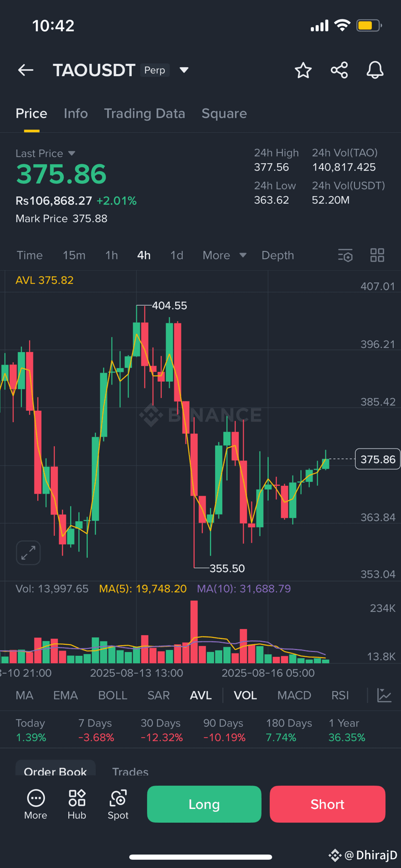401x868 pixels.
Task: Tap the back arrow icon
Action: click(x=26, y=70)
